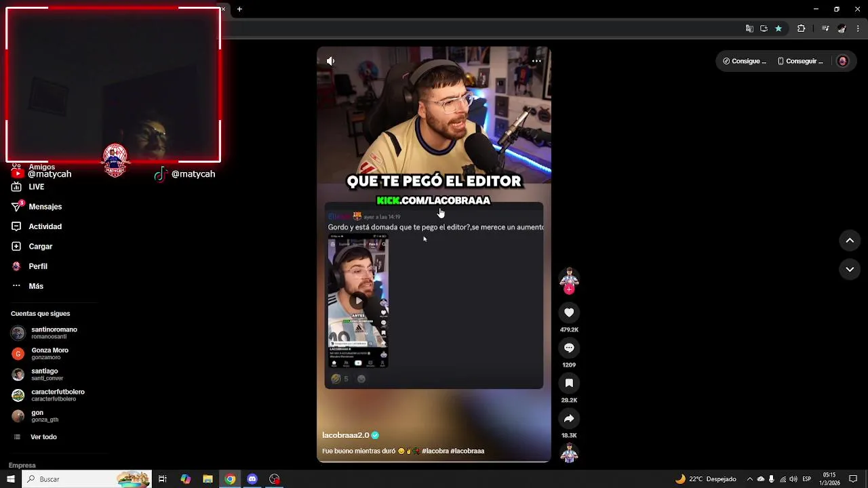Click the microphone tray icon
Screen dimensions: 868x488
[771, 479]
